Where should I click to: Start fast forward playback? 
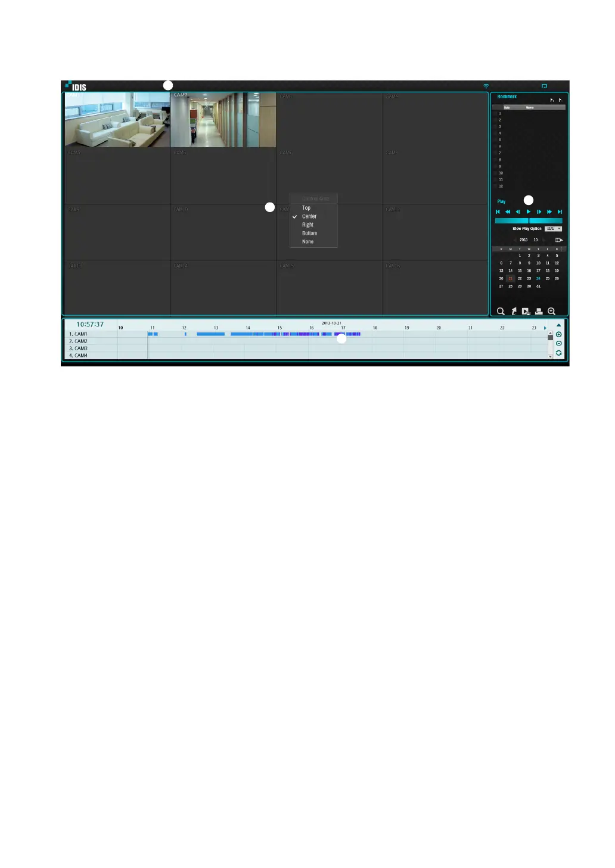click(549, 212)
